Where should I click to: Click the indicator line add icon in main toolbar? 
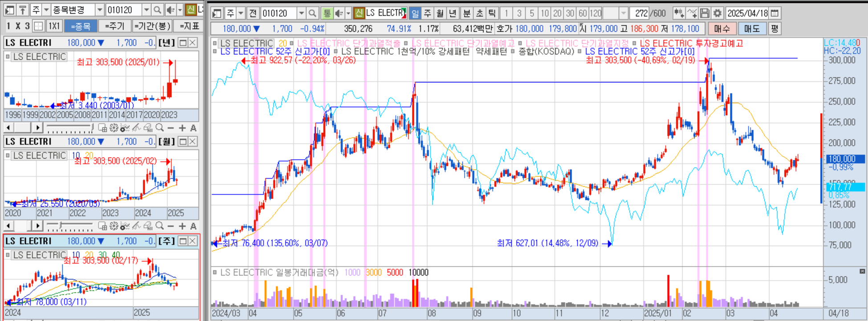(692, 13)
